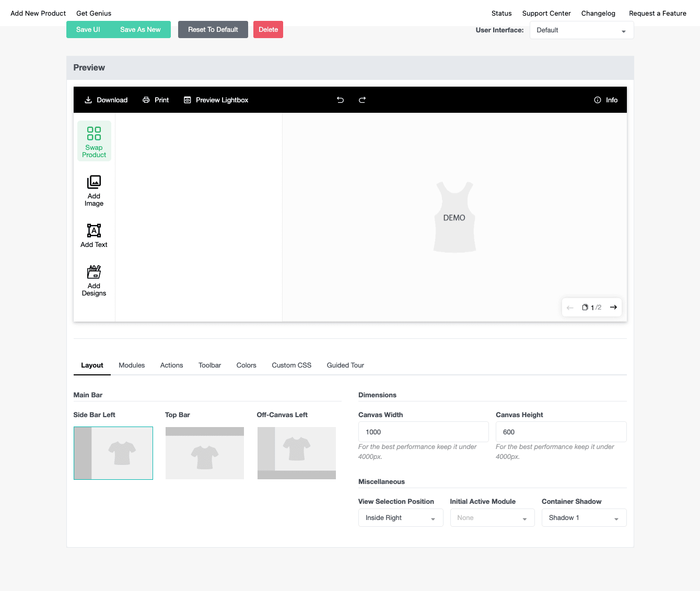
Task: Click Reset To Default button
Action: (x=213, y=30)
